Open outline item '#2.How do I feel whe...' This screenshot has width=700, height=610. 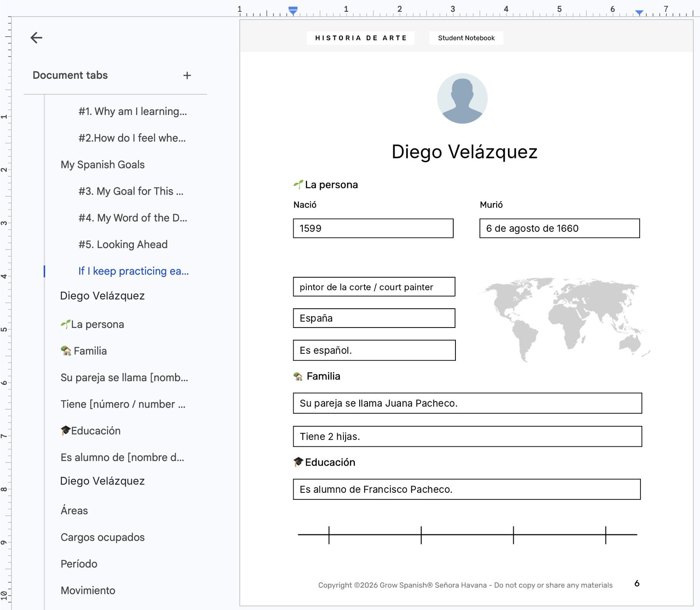(x=132, y=138)
